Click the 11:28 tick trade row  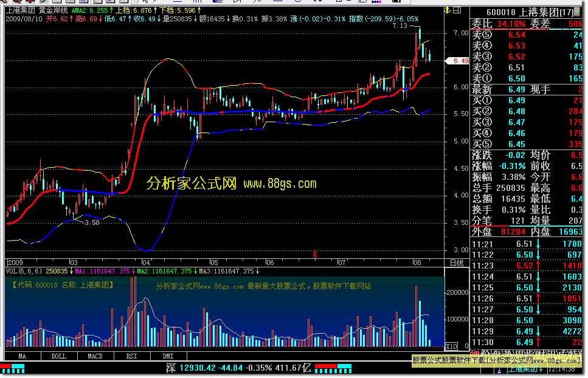click(527, 320)
